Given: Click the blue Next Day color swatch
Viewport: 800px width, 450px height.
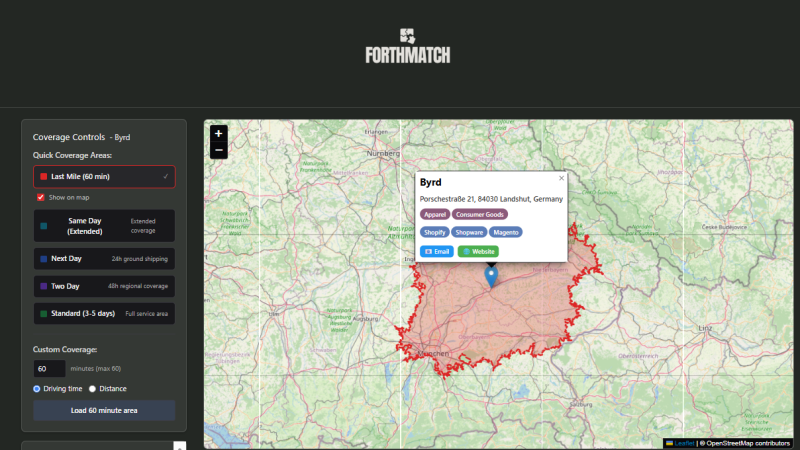Looking at the screenshot, I should click(43, 259).
